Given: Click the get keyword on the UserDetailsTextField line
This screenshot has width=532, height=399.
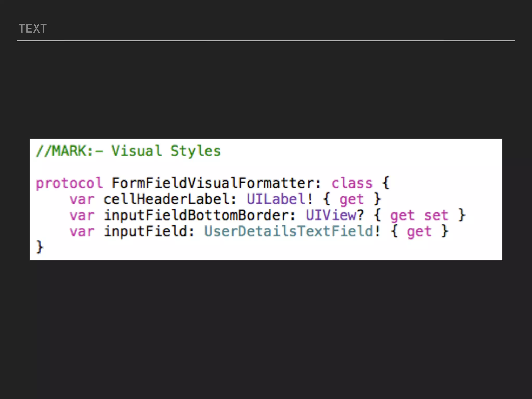Looking at the screenshot, I should pos(419,232).
